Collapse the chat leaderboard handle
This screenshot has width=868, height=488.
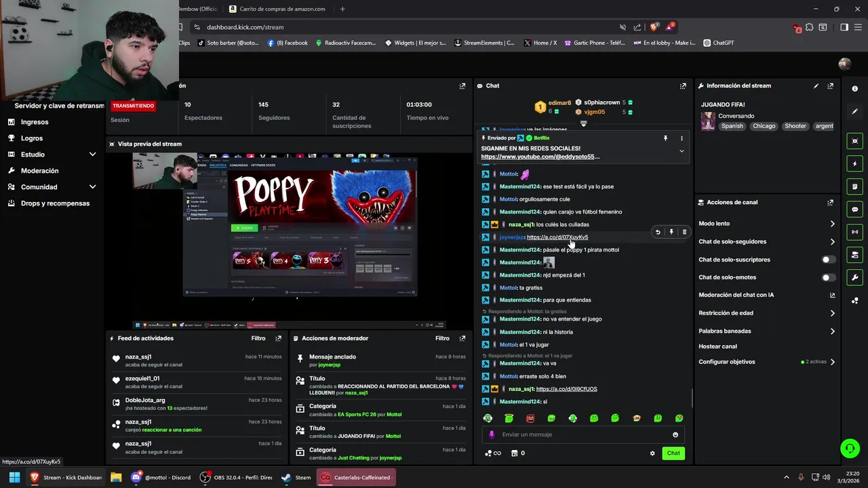[x=583, y=124]
